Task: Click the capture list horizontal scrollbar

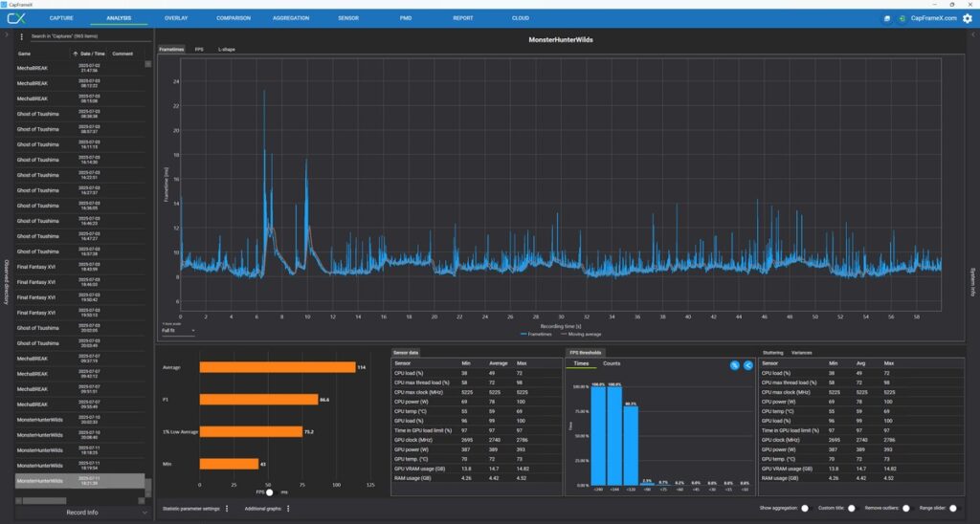Action: pos(44,500)
